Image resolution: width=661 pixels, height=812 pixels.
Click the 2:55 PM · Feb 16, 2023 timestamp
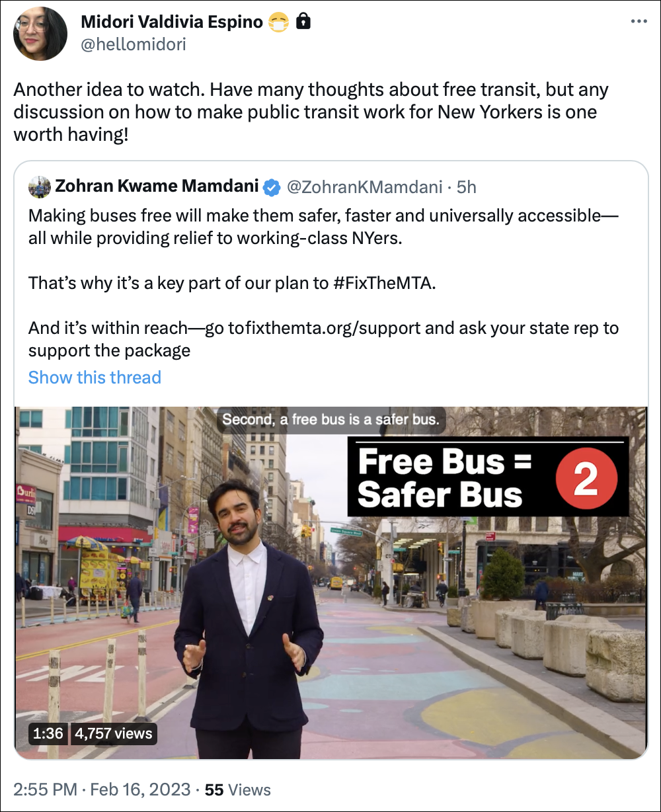click(x=102, y=790)
